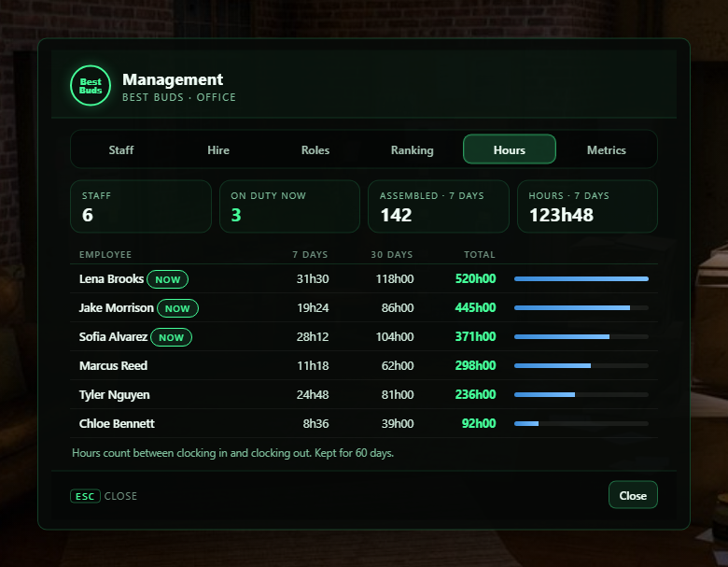Screen dimensions: 728x567
Task: Click the BEST BUDS · OFFICE subtitle
Action: (x=179, y=97)
